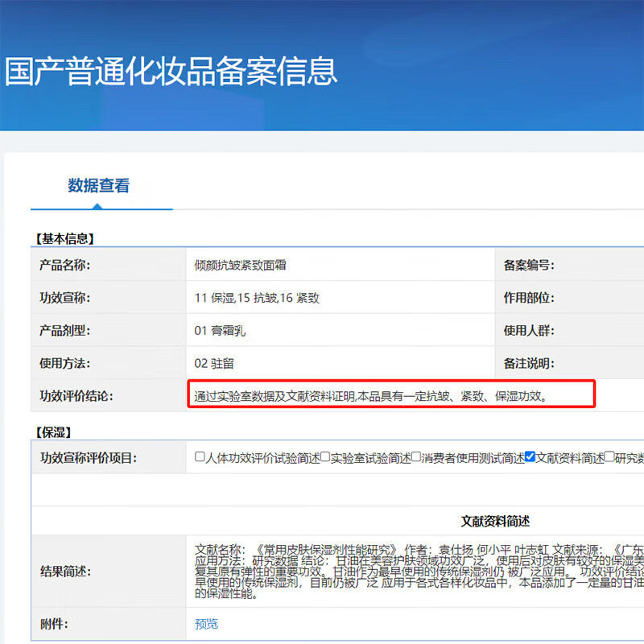Toggle the partially visible 研究 checkbox
The image size is (644, 644).
[609, 456]
